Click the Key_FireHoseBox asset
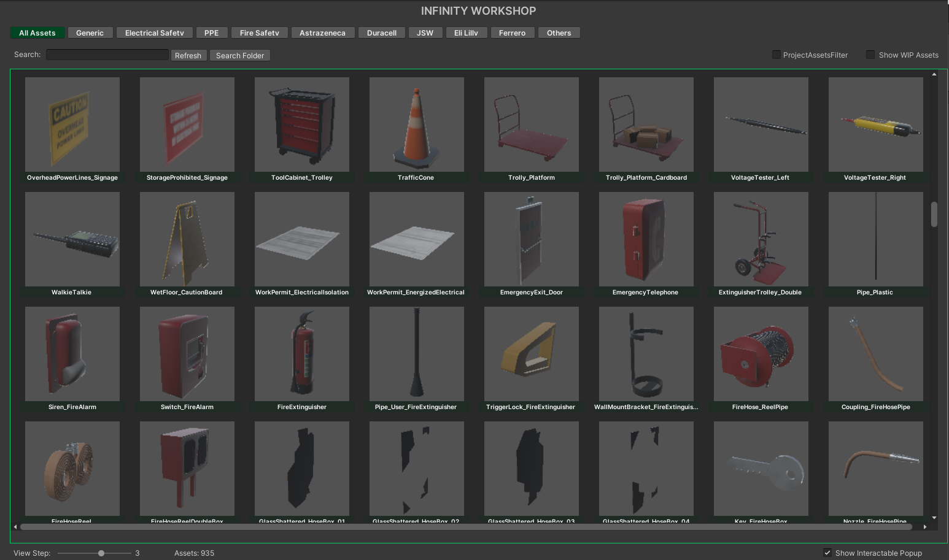 [761, 469]
